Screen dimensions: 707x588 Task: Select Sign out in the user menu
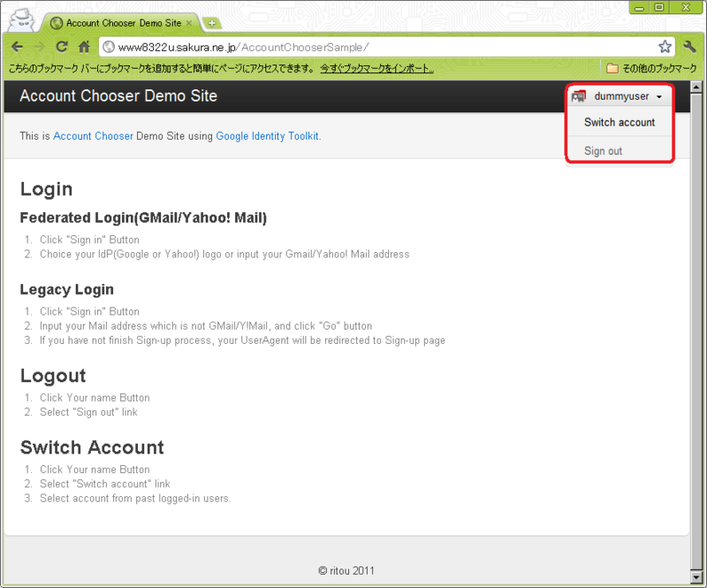click(603, 150)
